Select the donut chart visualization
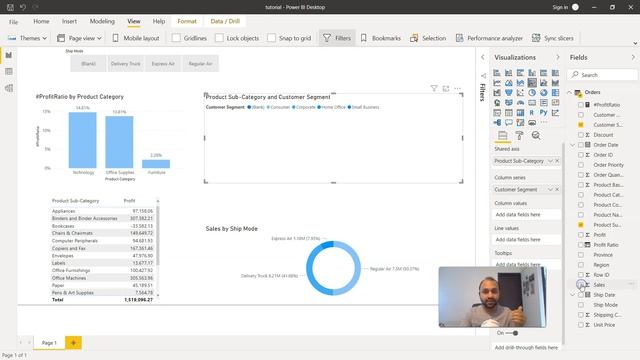This screenshot has height=360, width=640. tap(544, 93)
